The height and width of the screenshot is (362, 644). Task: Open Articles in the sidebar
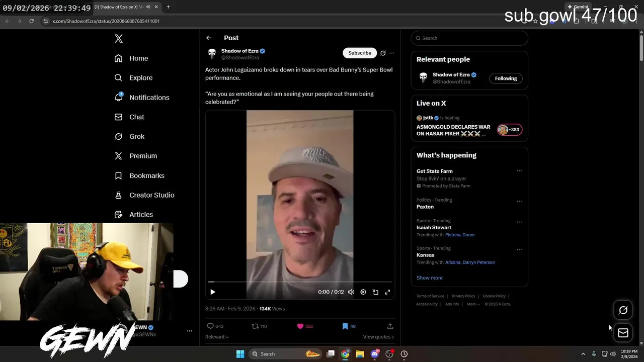point(134,215)
